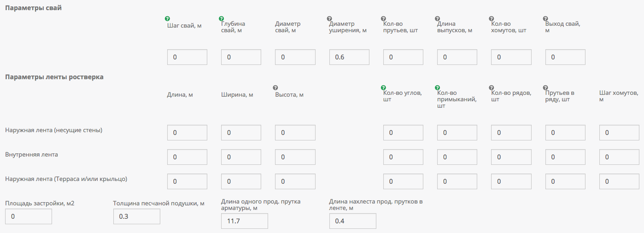Viewport: 644px width, 233px height.
Task: Click the rebar length field showing 11.7
Action: [245, 221]
